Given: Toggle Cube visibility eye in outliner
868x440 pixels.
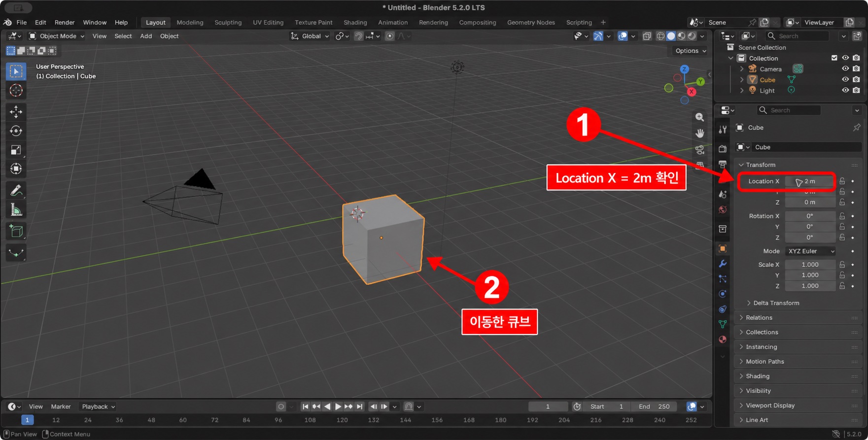Looking at the screenshot, I should (x=845, y=80).
